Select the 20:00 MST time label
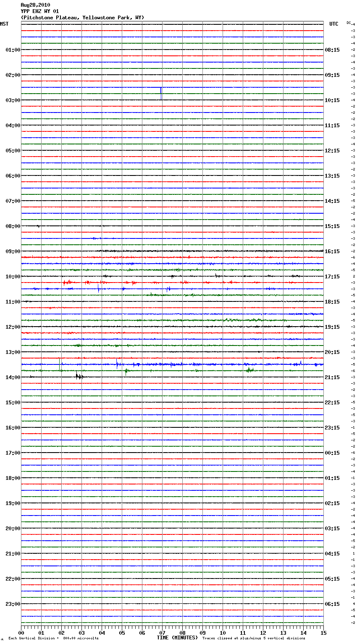This screenshot has height=644, width=357. click(13, 529)
